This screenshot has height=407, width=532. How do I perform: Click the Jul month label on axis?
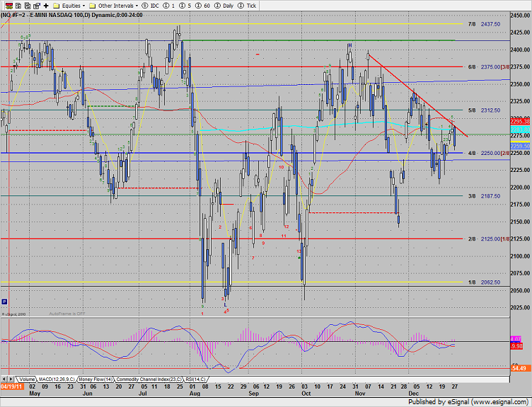143,394
